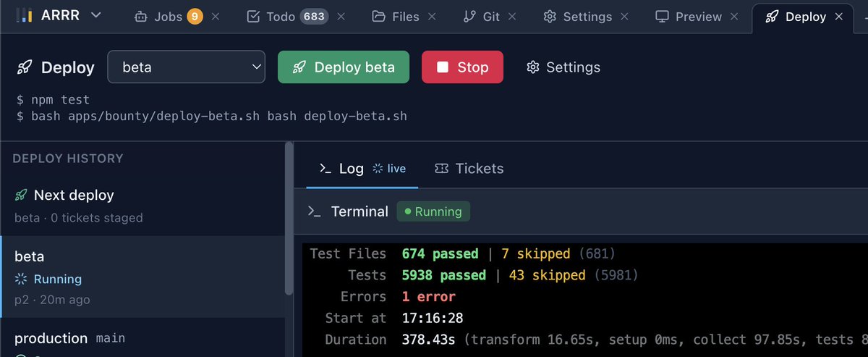The width and height of the screenshot is (868, 357).
Task: Click the '1 error' text in terminal
Action: click(428, 297)
